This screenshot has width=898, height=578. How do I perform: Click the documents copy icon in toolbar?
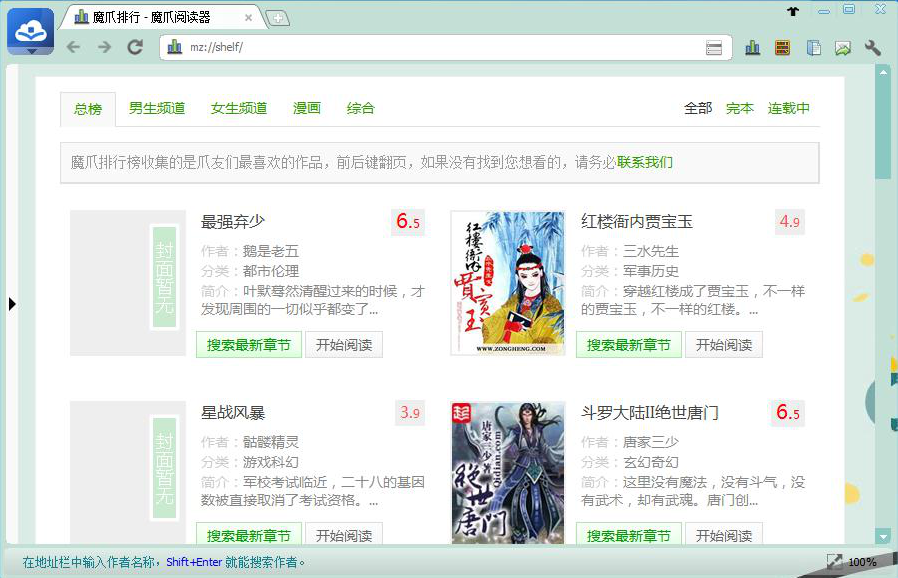(x=814, y=47)
